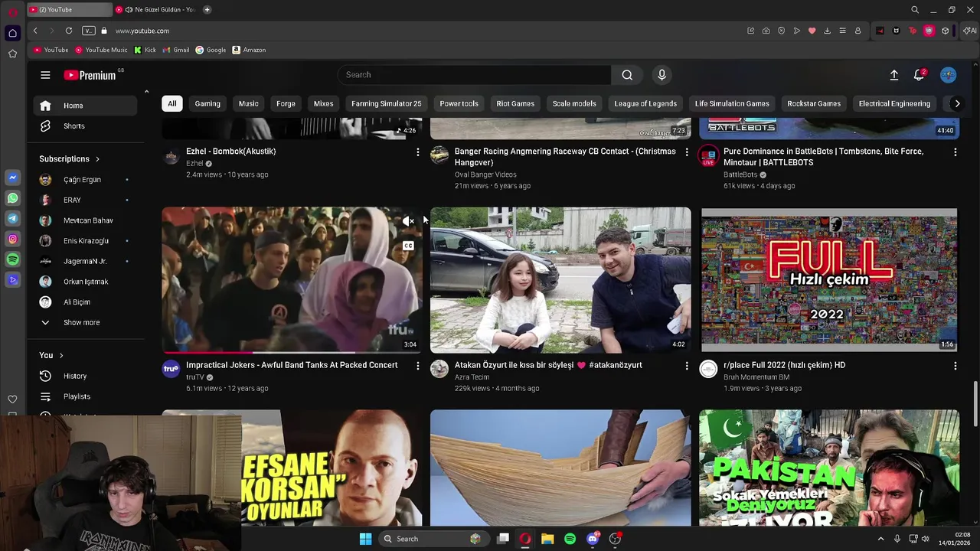The height and width of the screenshot is (551, 980).
Task: Open options menu for Ezhel - Bombok video
Action: [417, 152]
